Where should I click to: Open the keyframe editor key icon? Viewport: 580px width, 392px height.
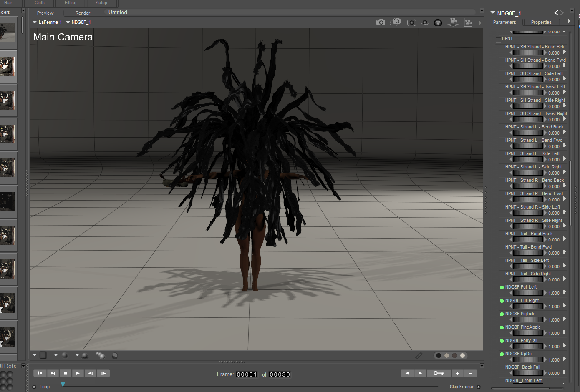pos(439,373)
